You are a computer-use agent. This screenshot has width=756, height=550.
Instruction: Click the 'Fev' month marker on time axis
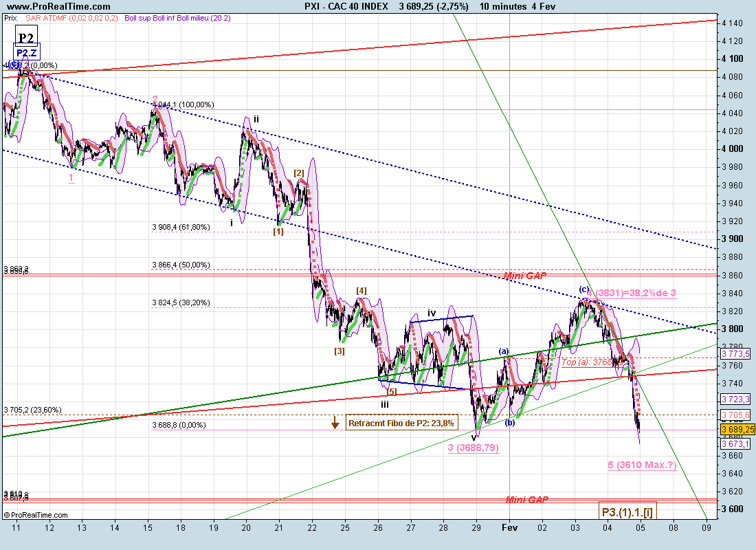[x=510, y=528]
